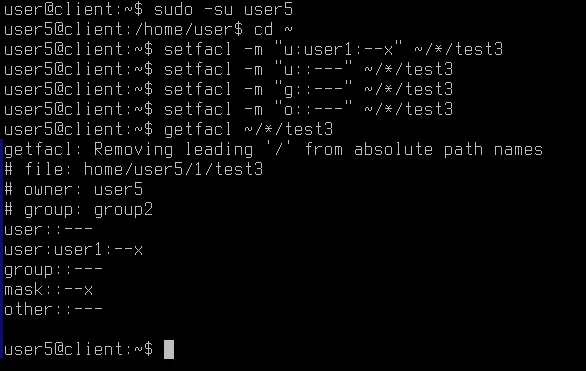The image size is (586, 371).
Task: Click the 'user:user1:--x' ACL entry
Action: click(73, 250)
